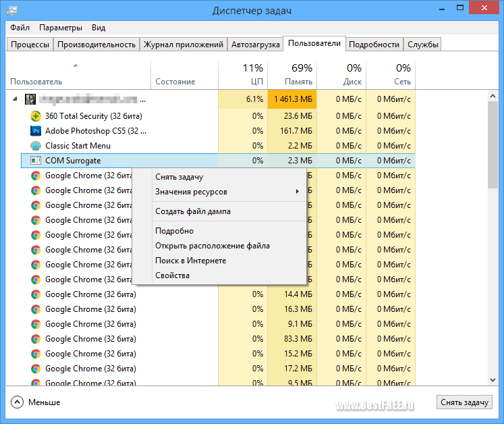
Task: Click the sort arrow above Пользователь column
Action: tap(76, 65)
